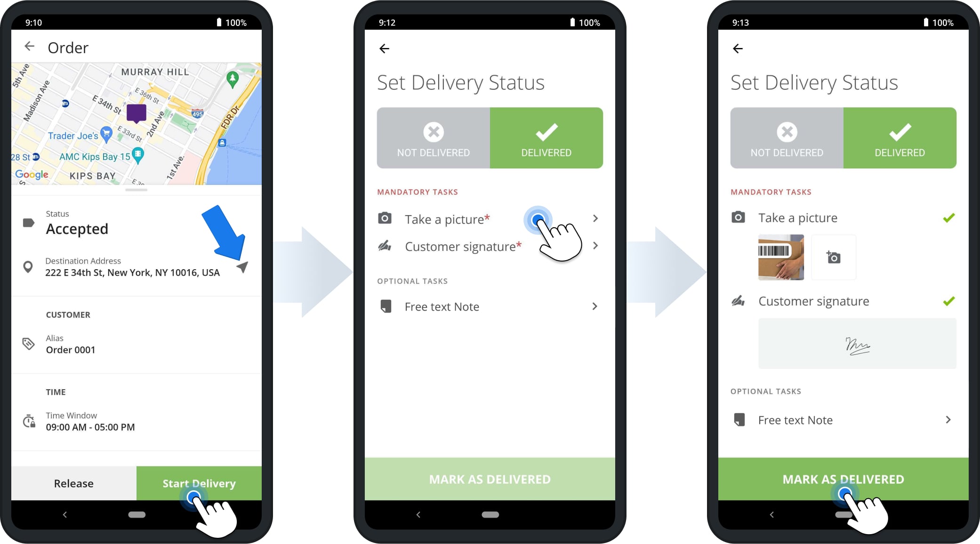980x544 pixels.
Task: Tap Start Delivery green button
Action: click(200, 482)
